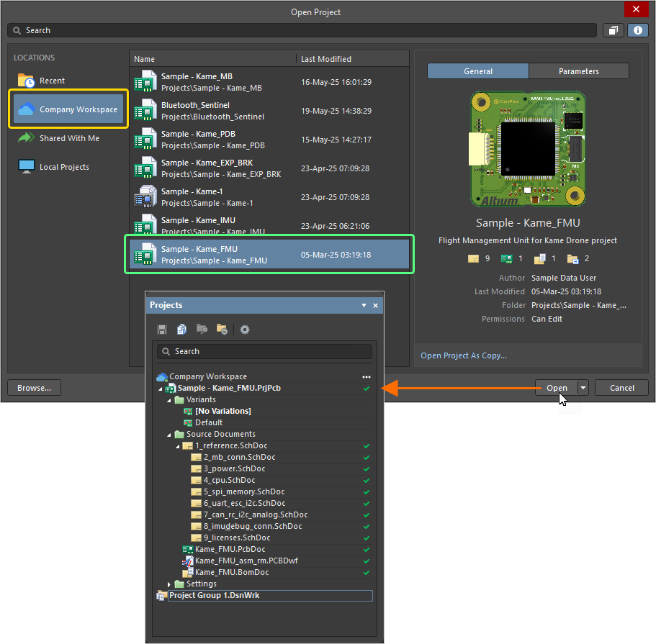Collapse the Source Documents folder
The width and height of the screenshot is (656, 644).
pos(169,435)
